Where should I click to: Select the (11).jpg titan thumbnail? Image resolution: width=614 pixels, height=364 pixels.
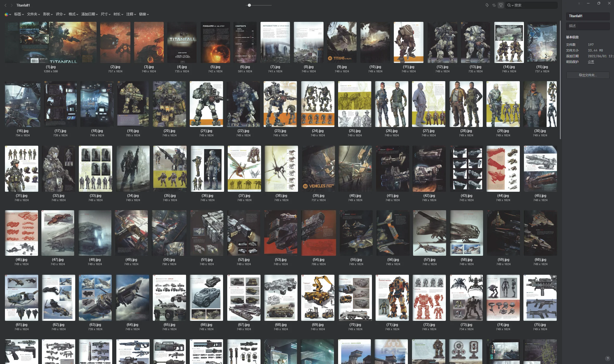(x=408, y=42)
